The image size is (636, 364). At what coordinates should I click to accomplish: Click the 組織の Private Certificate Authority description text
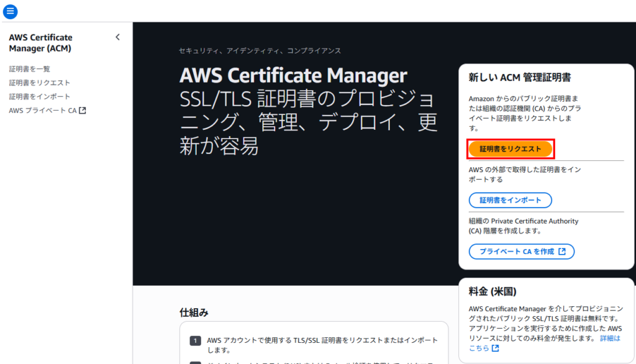pyautogui.click(x=523, y=226)
